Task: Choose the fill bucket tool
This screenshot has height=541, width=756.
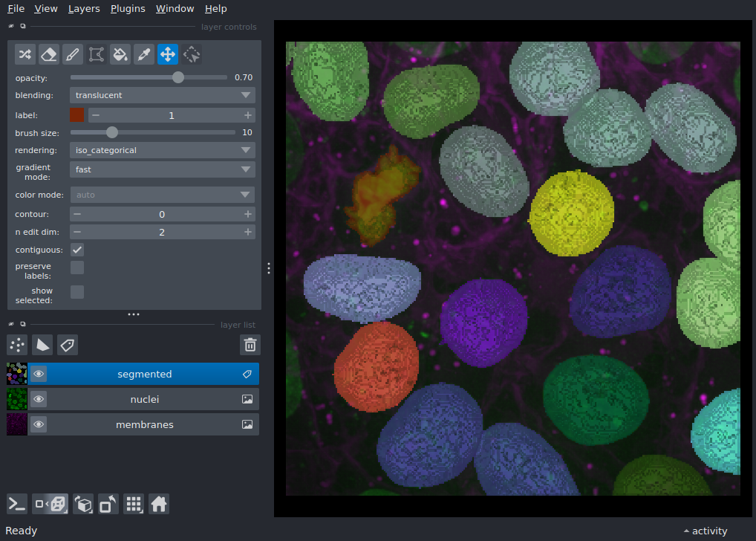Action: (x=120, y=54)
